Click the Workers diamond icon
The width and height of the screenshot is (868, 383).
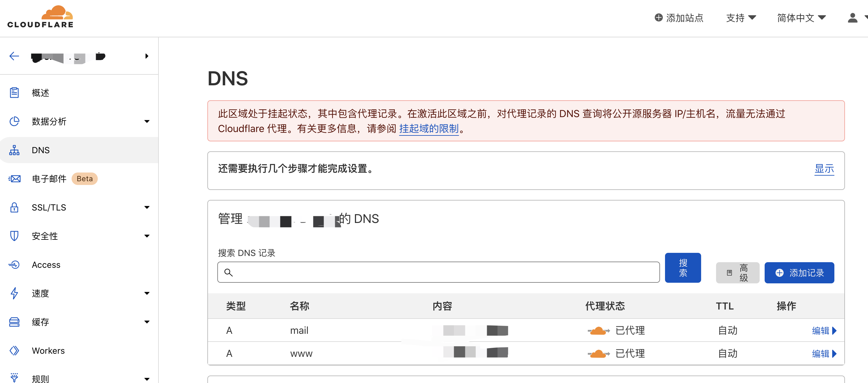pyautogui.click(x=14, y=351)
